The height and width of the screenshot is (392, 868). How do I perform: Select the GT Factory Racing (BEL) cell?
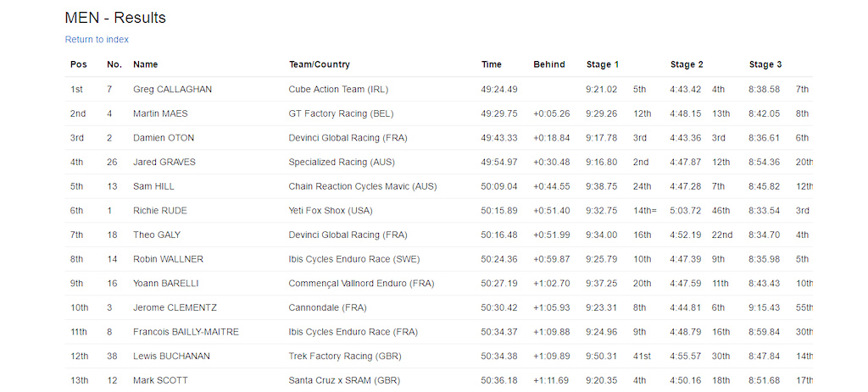[341, 114]
